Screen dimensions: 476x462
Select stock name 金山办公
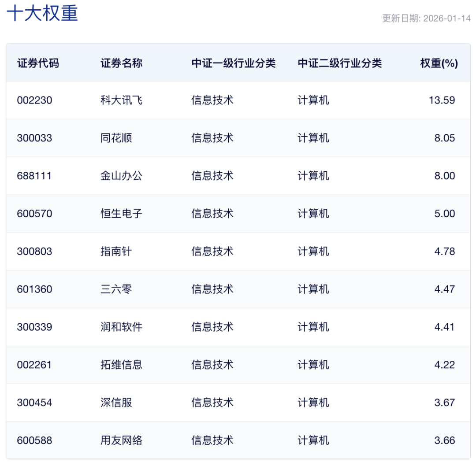click(x=122, y=176)
